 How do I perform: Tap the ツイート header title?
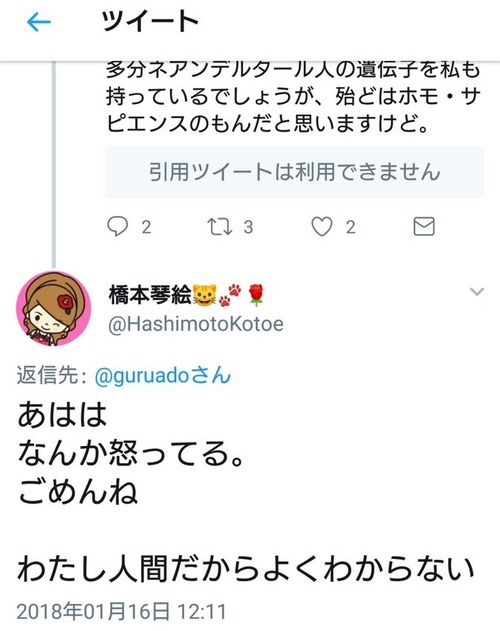click(x=150, y=21)
